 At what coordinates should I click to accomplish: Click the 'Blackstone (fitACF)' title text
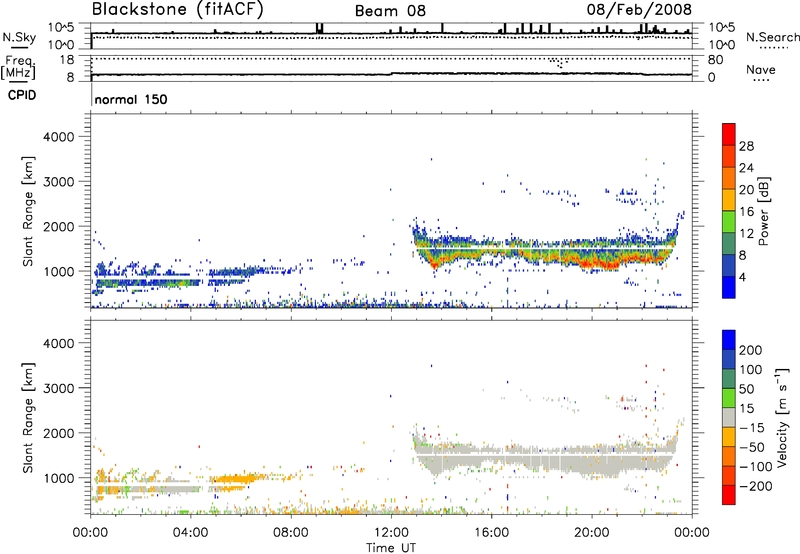pyautogui.click(x=177, y=9)
